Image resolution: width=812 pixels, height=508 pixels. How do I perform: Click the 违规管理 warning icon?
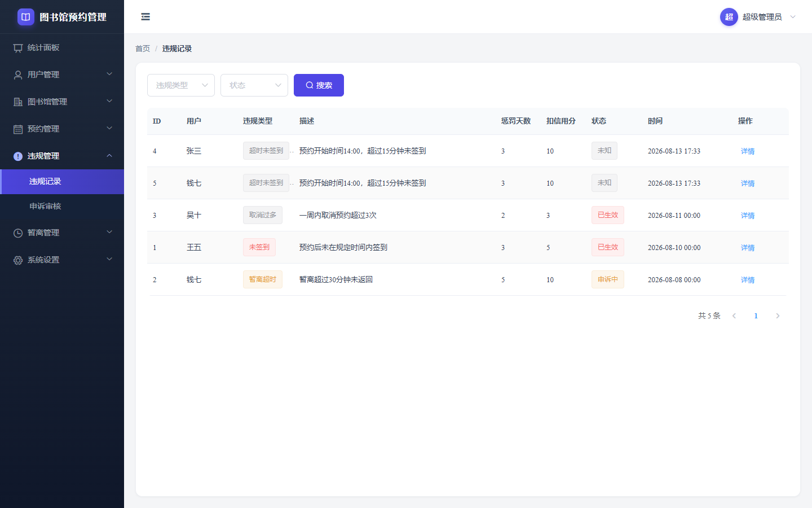pos(18,156)
